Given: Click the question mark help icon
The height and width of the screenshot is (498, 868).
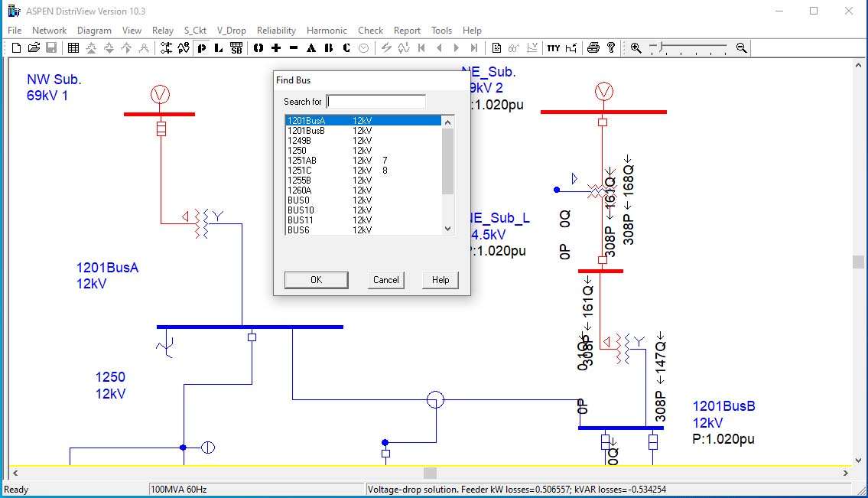Looking at the screenshot, I should click(x=611, y=47).
